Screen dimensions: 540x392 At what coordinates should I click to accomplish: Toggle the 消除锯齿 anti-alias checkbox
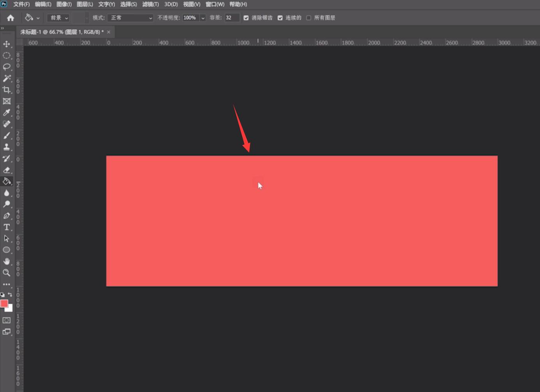click(246, 18)
